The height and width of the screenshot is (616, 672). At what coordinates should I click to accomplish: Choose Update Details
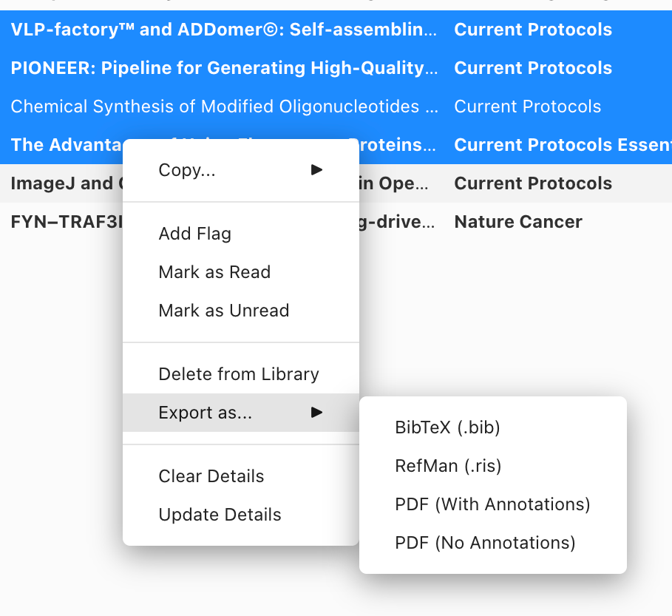(x=220, y=515)
